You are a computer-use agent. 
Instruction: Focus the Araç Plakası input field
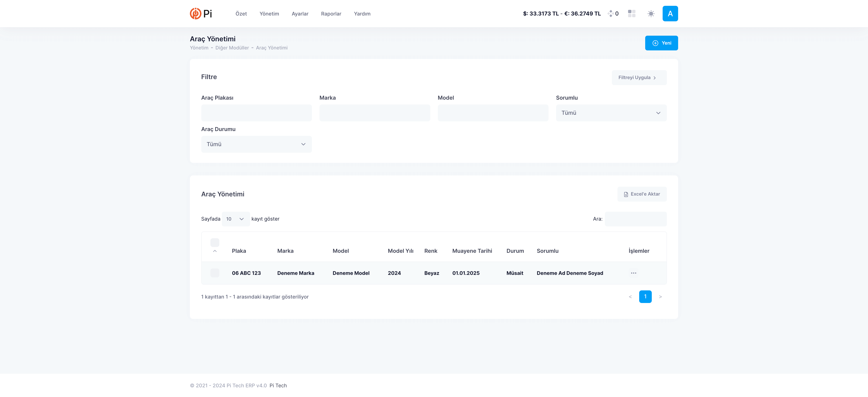pos(256,113)
